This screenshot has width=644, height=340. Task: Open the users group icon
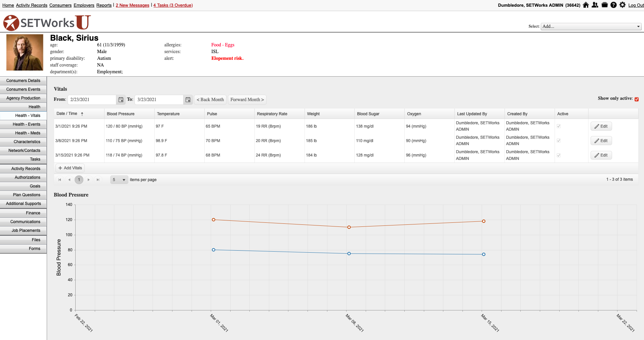coord(595,5)
